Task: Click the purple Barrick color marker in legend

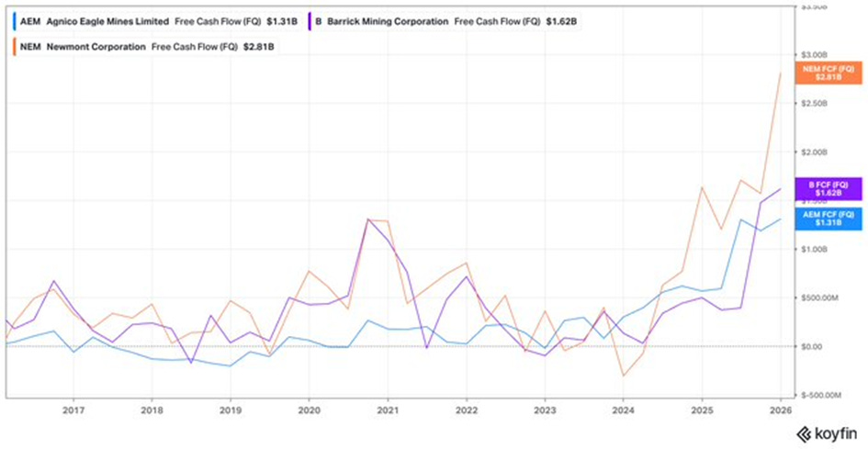Action: pyautogui.click(x=311, y=22)
